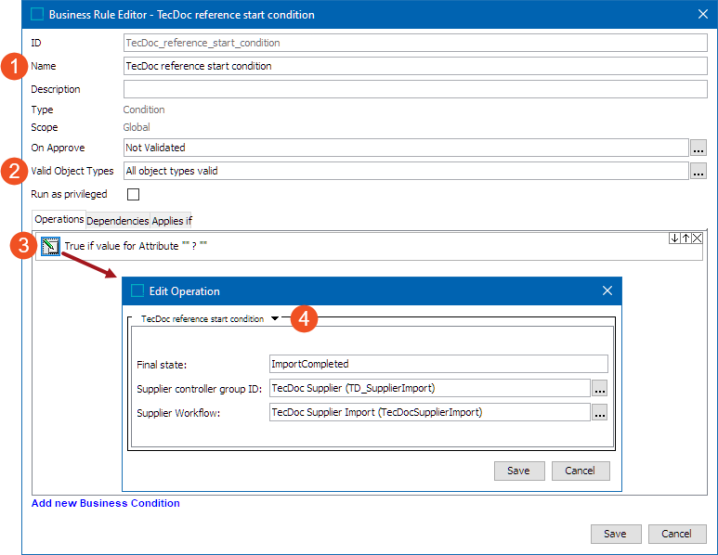Click into the Name input field
This screenshot has height=555, width=718.
pos(415,66)
